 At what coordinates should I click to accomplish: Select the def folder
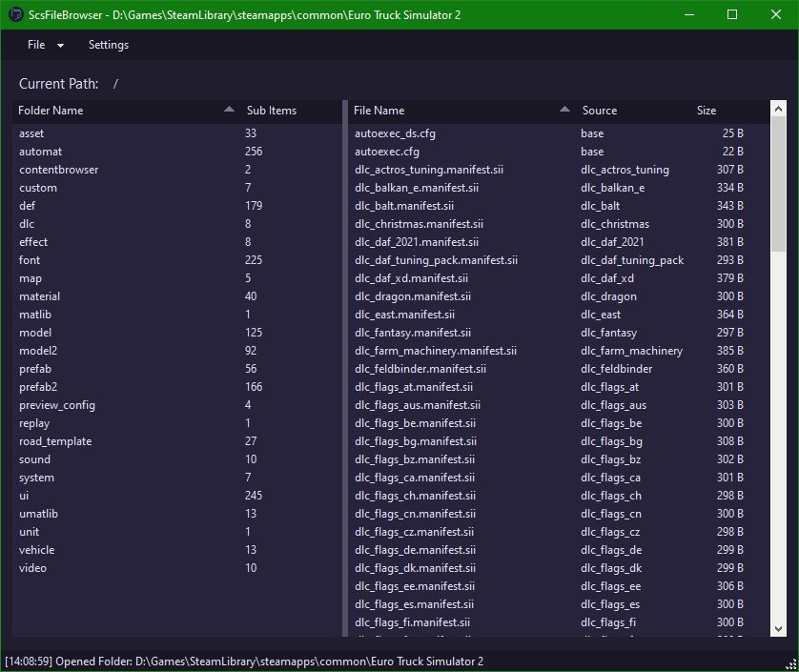coord(177,206)
